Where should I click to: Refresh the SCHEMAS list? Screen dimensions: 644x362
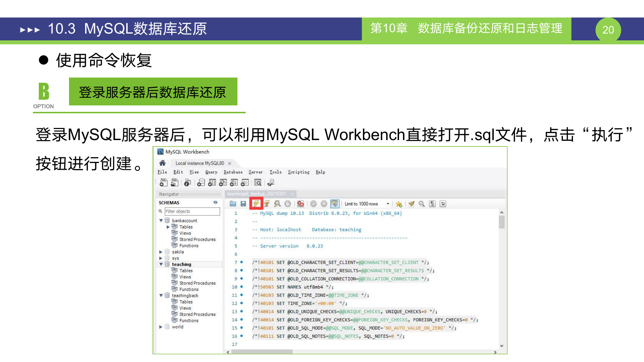click(x=215, y=203)
